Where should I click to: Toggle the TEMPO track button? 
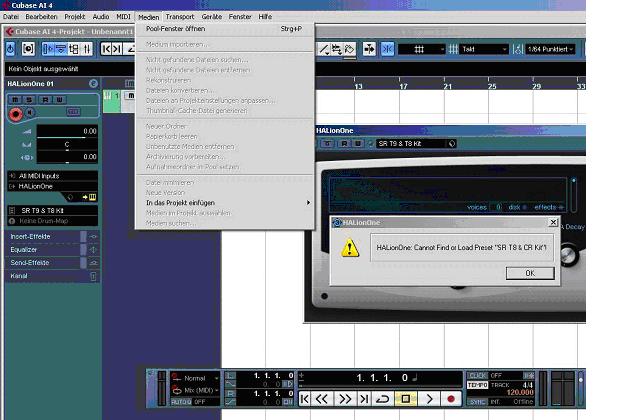[x=478, y=385]
